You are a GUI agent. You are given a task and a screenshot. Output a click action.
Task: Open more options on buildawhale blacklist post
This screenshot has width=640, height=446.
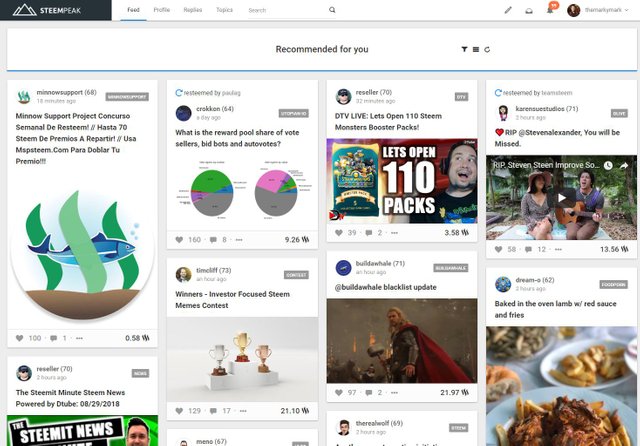tap(394, 393)
